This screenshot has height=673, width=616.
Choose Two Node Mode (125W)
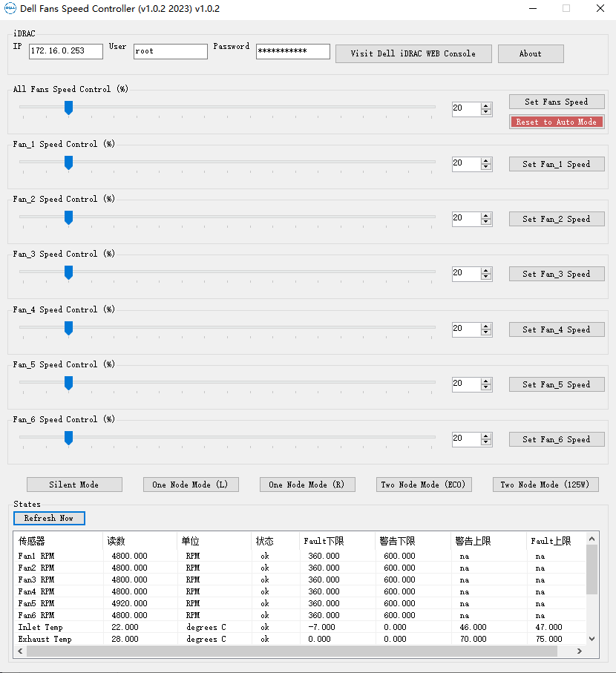(x=545, y=485)
